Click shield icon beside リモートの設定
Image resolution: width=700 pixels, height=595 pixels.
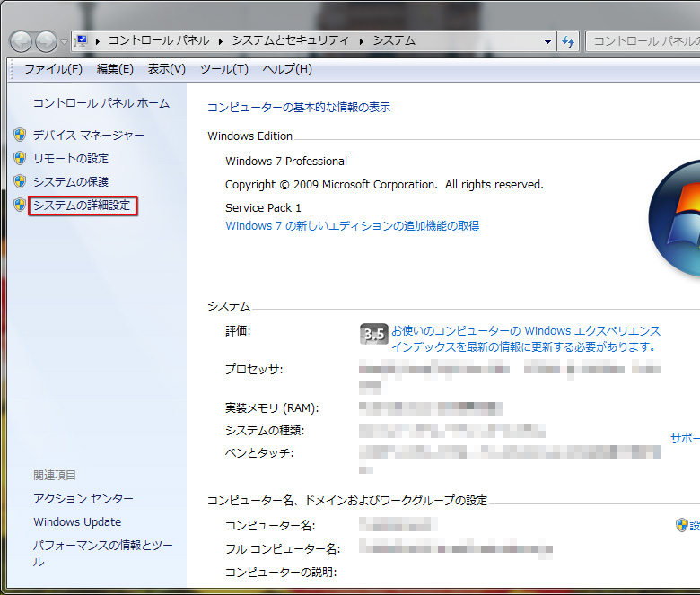20,158
